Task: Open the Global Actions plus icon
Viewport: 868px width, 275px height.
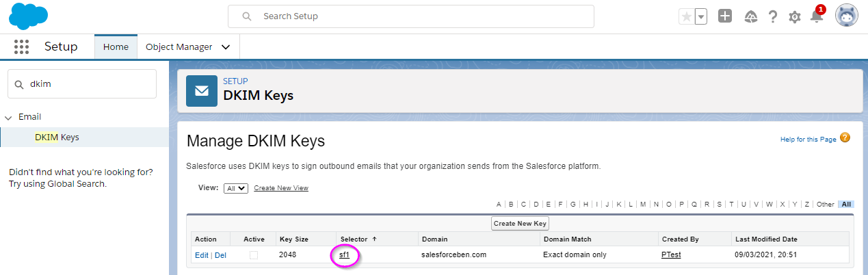Action: [x=725, y=16]
